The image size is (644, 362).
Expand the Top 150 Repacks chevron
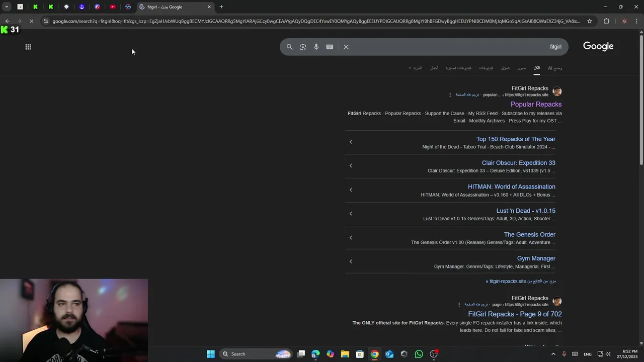click(x=351, y=142)
